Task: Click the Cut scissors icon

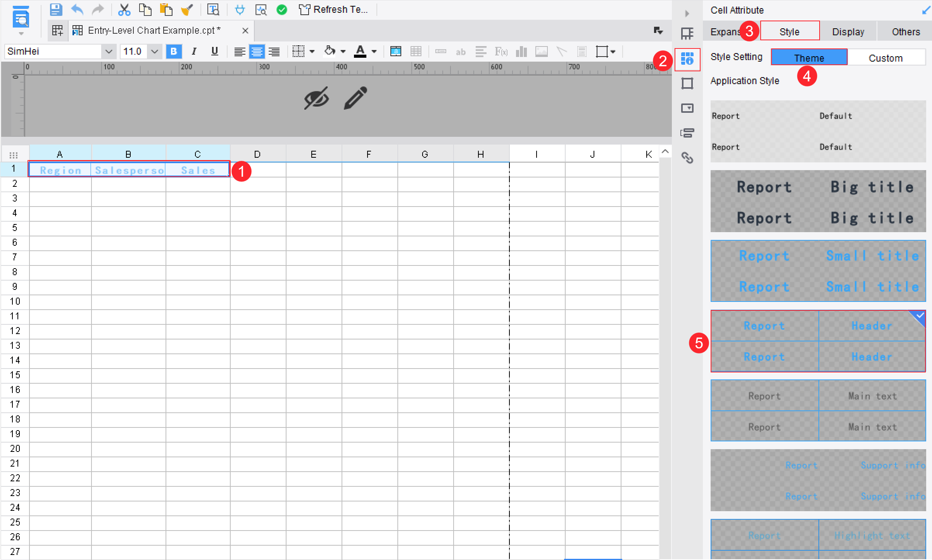Action: click(x=124, y=10)
